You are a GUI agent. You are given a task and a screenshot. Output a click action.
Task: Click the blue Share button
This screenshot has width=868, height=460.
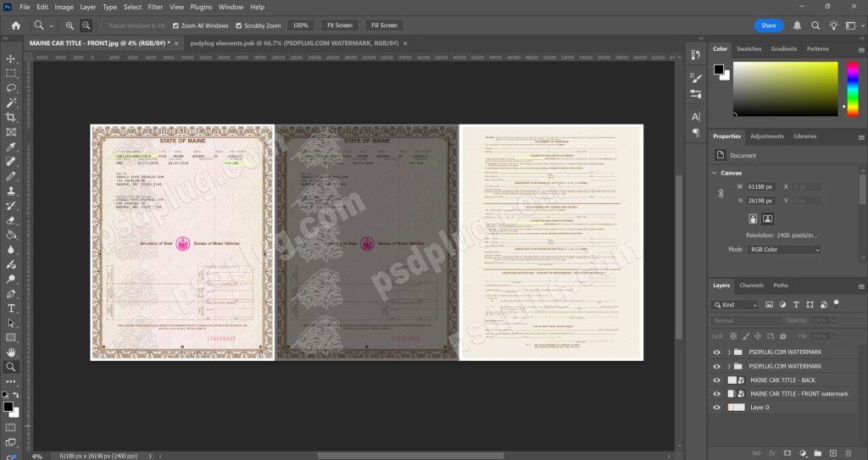(x=768, y=25)
